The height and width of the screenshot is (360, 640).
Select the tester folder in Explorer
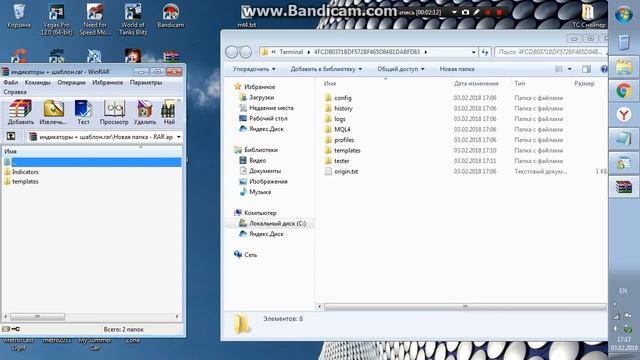337,161
